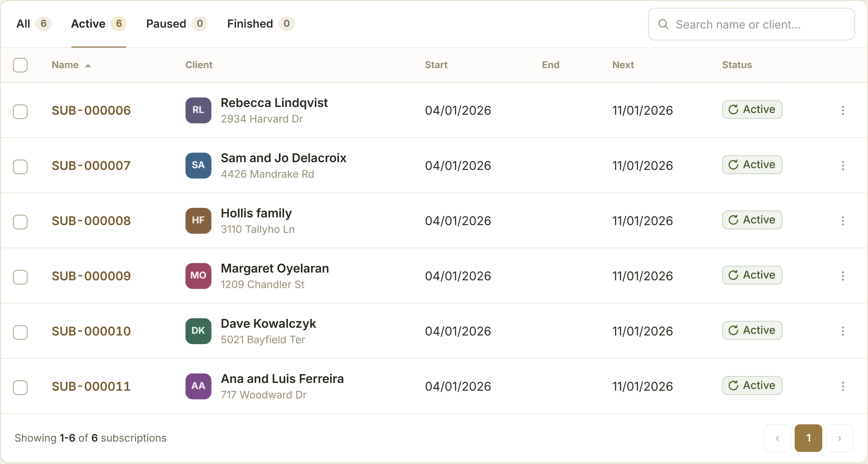
Task: Click the search magnifier icon
Action: [663, 24]
